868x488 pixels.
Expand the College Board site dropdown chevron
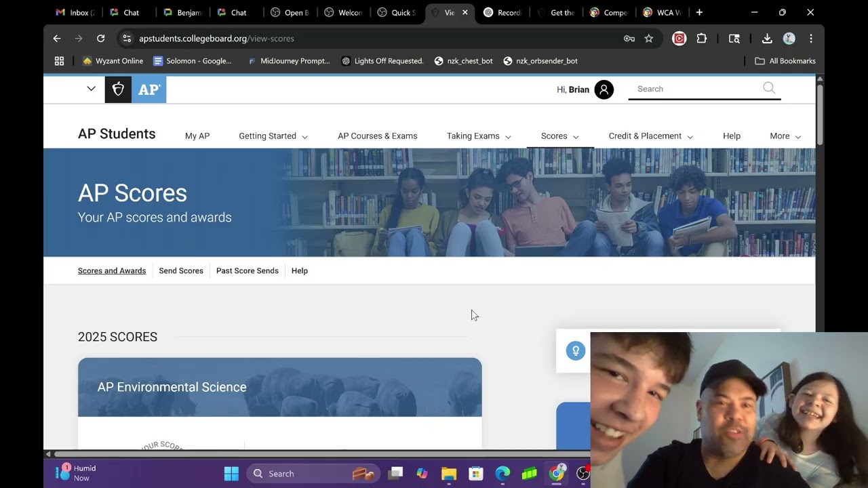coord(91,89)
